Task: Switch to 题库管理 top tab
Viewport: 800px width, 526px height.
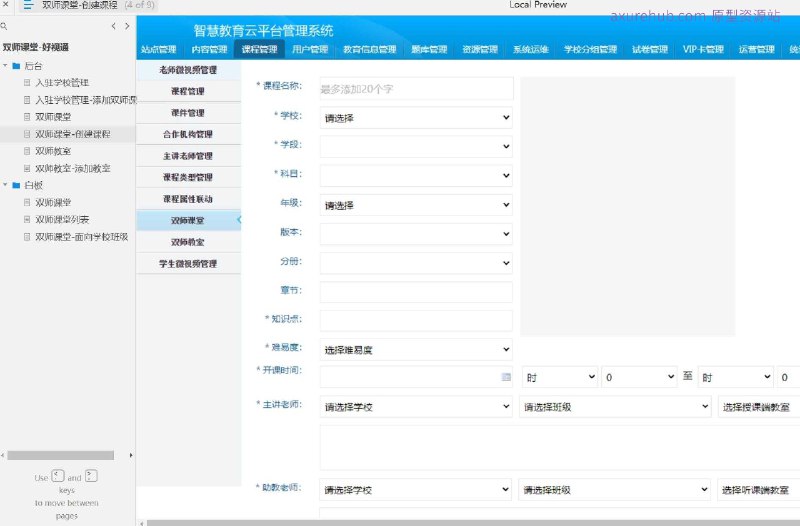Action: (x=429, y=49)
